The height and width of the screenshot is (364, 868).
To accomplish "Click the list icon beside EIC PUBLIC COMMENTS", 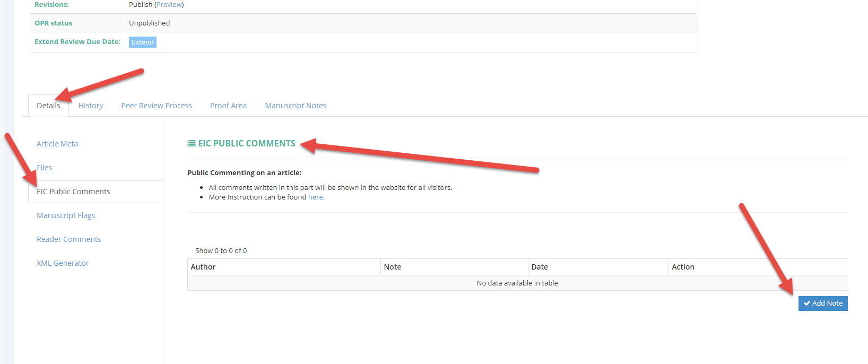I will point(192,143).
